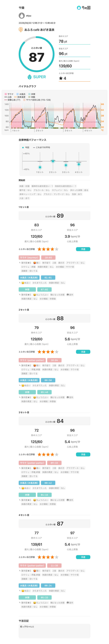
Task: Click the pink サウナ legend color swatch
Action: [x=6, y=94]
